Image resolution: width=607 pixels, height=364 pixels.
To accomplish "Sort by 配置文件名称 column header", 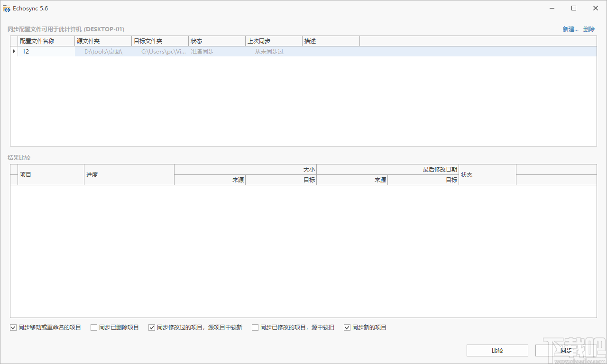I will (46, 41).
